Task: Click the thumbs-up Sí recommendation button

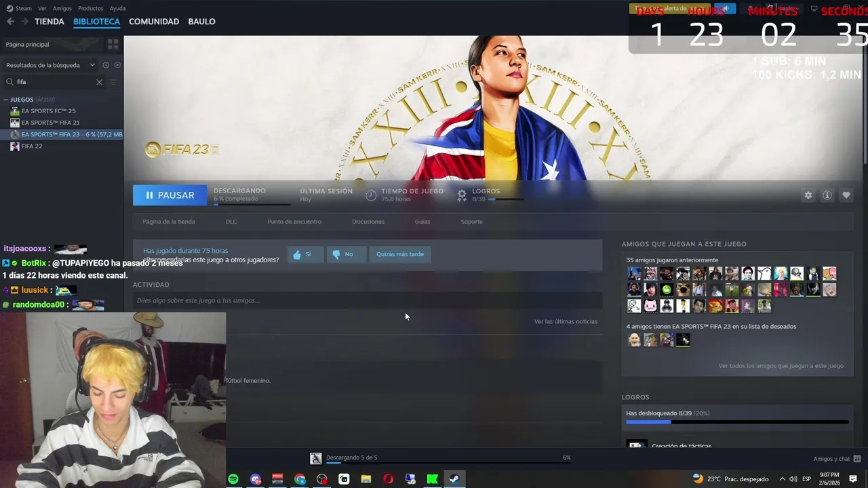Action: [x=305, y=254]
